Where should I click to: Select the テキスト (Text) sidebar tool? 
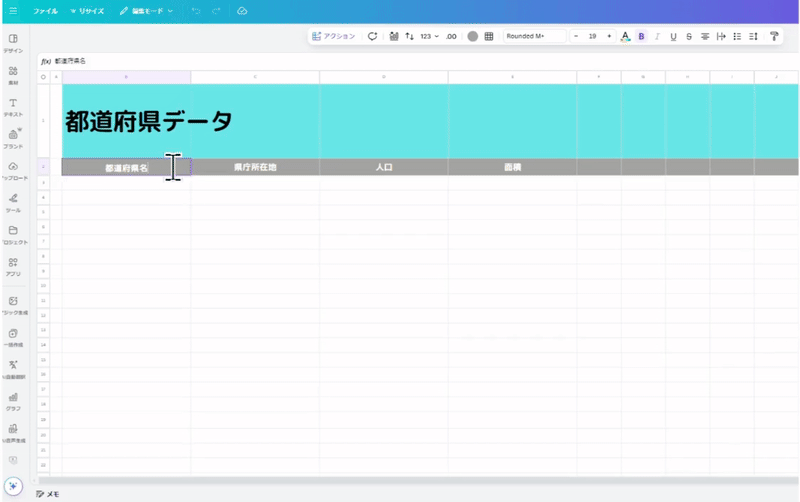pyautogui.click(x=13, y=106)
